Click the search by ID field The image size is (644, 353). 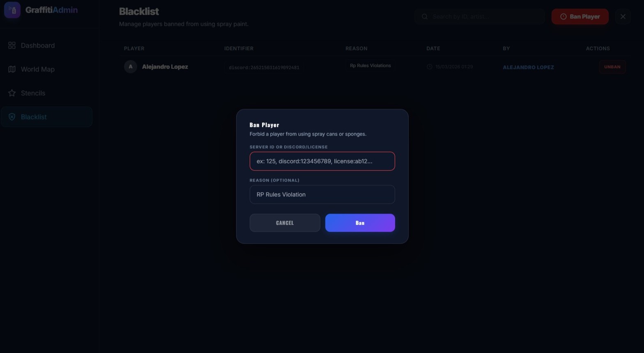485,16
